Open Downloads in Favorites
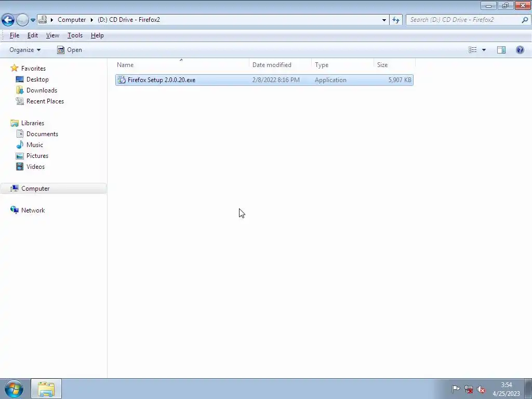The height and width of the screenshot is (399, 532). pyautogui.click(x=42, y=90)
